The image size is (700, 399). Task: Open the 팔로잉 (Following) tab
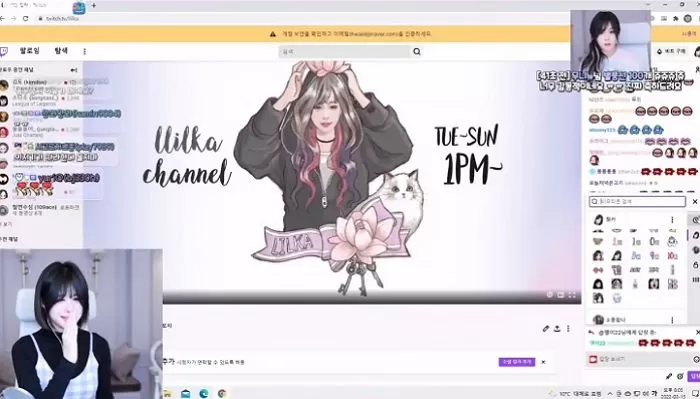[30, 51]
